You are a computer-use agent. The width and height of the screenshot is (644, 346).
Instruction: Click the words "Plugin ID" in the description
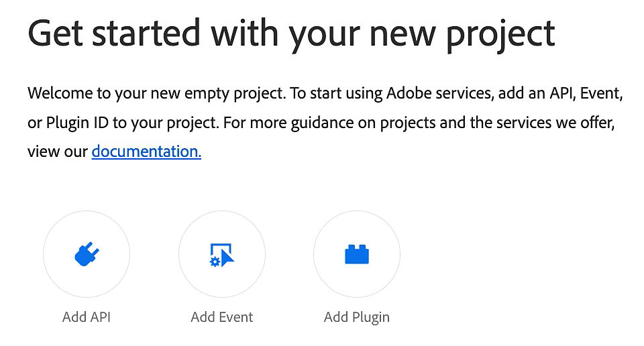tap(77, 123)
